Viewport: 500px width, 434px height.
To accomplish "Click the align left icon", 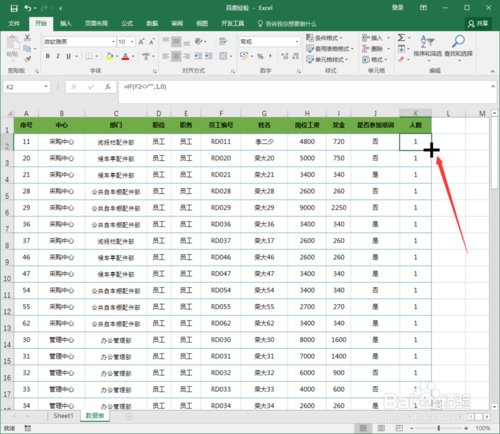I will [166, 56].
